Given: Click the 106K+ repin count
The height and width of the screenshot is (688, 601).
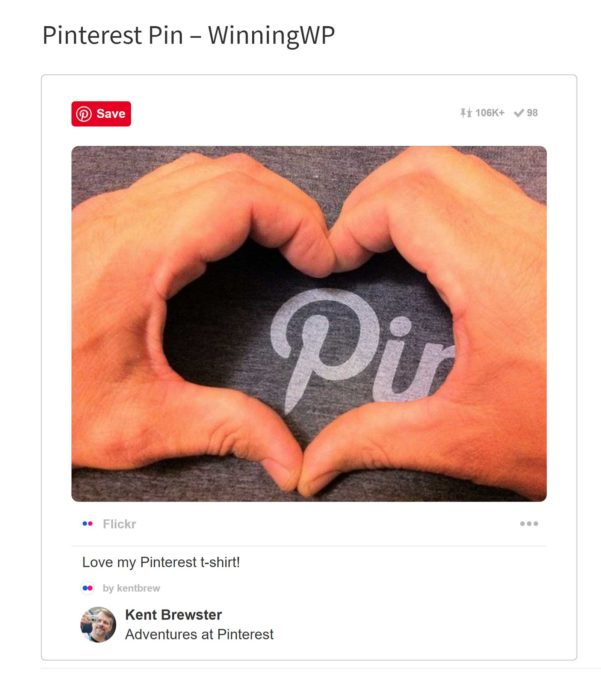Looking at the screenshot, I should coord(490,113).
